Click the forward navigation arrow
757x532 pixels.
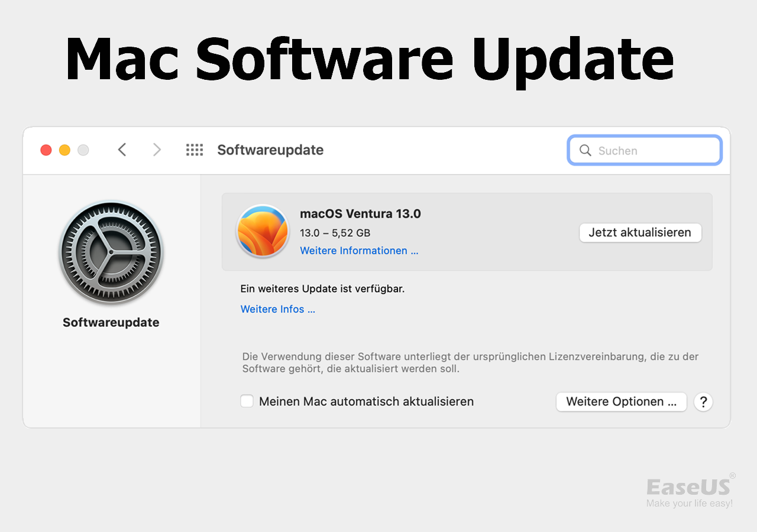(157, 150)
